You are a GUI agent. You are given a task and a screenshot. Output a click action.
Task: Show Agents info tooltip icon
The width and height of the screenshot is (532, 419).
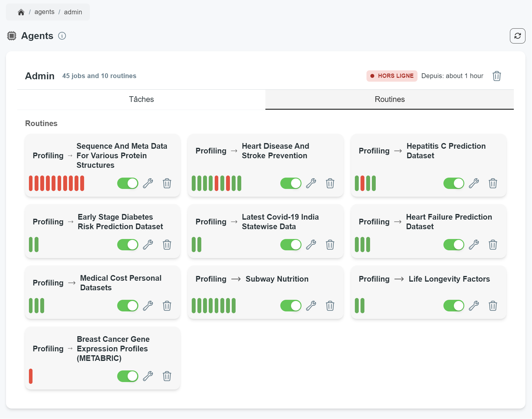tap(62, 36)
